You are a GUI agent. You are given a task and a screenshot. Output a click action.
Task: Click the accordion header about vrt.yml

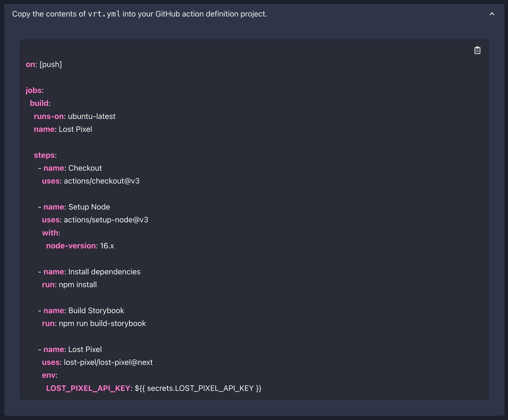click(x=254, y=14)
